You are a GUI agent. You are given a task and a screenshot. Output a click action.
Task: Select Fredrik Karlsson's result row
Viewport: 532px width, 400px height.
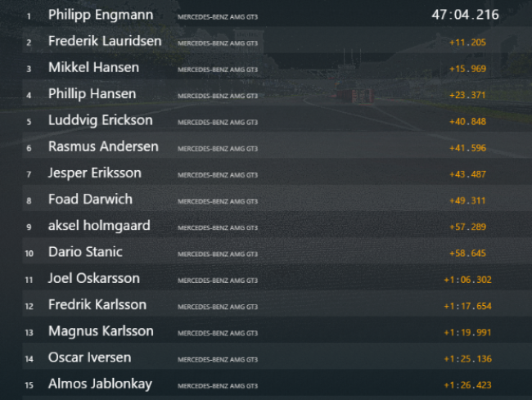point(277,304)
